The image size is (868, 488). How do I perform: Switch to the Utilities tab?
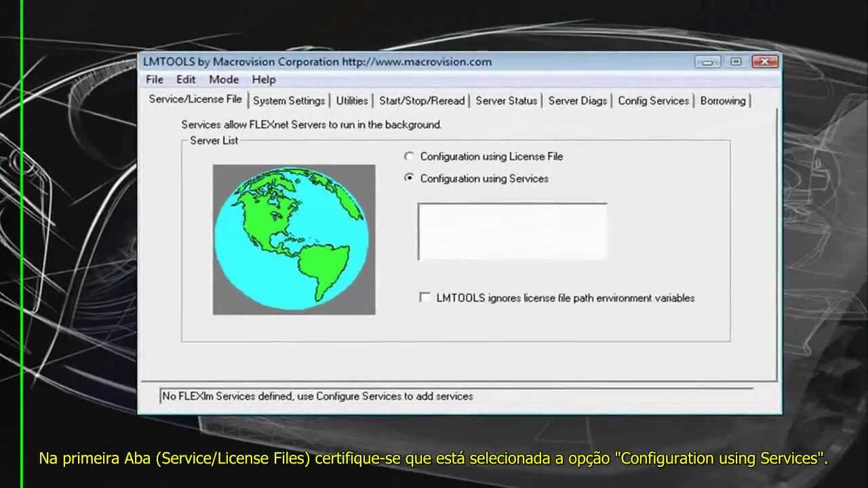coord(352,100)
